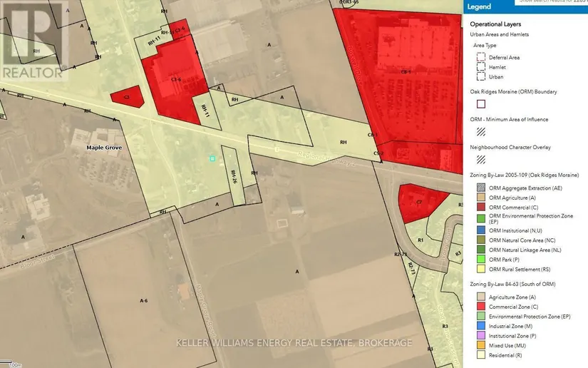Click the ORM Environmental Protection Zone swatch
This screenshot has height=368, width=588.
481,218
